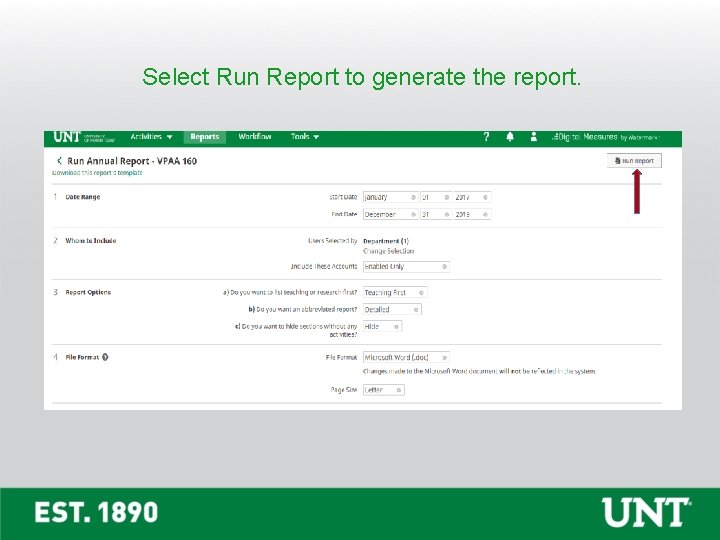The width and height of the screenshot is (720, 540).
Task: Open the End Date day dropdown showing 31
Action: point(436,214)
